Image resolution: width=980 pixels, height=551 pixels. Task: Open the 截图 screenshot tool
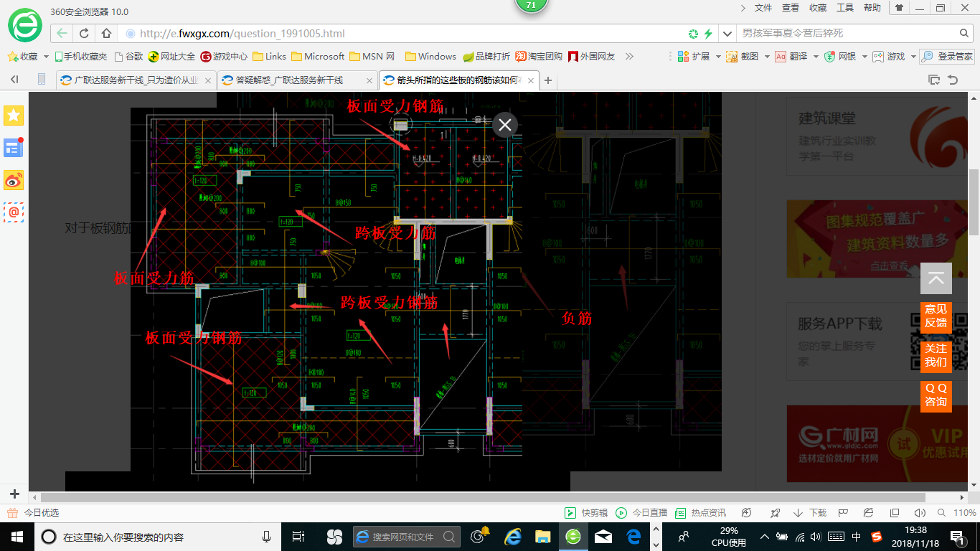click(743, 56)
